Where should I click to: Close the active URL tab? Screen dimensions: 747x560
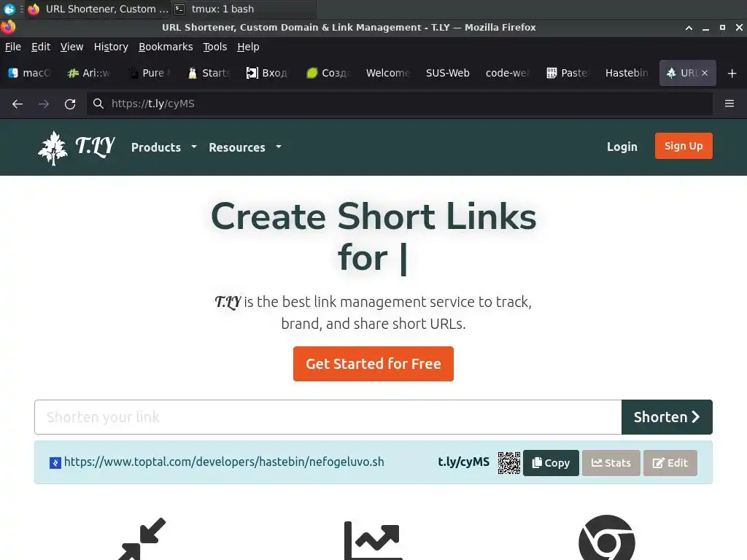click(x=705, y=73)
